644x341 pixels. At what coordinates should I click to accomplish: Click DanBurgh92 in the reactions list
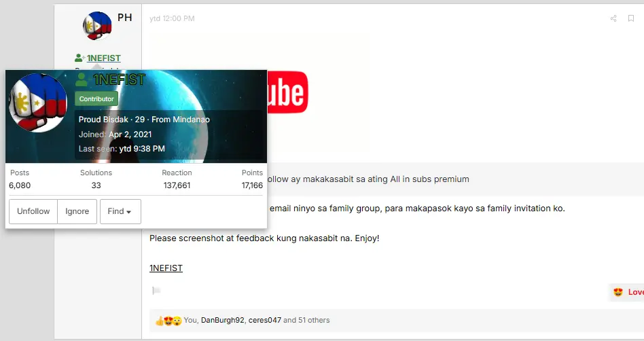(223, 320)
